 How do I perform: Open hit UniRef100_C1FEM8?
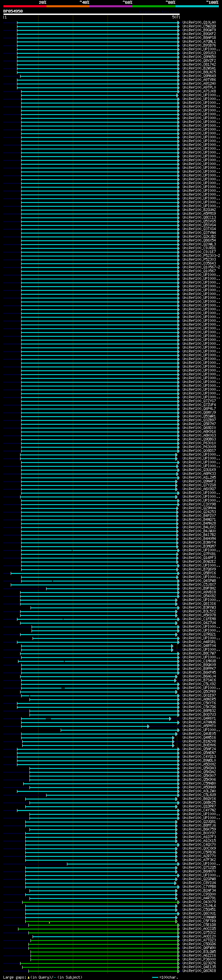(x=199, y=618)
